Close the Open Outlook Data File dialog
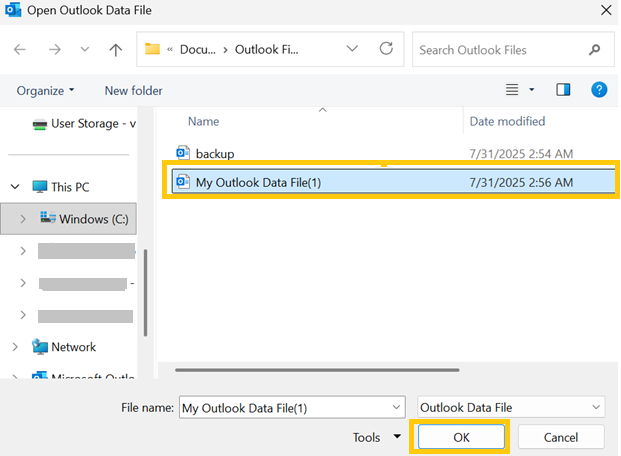 tap(606, 10)
